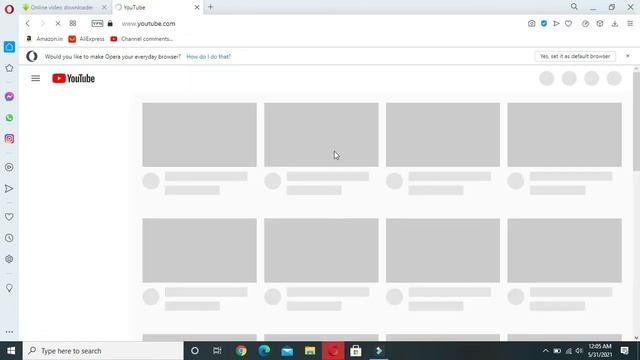Open sidebar setup three-dots menu
This screenshot has width=640, height=360.
click(x=9, y=332)
